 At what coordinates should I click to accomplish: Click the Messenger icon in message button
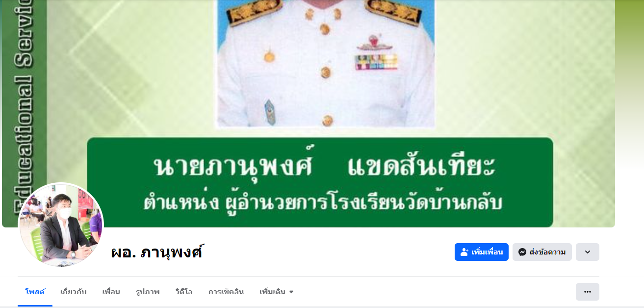(522, 252)
